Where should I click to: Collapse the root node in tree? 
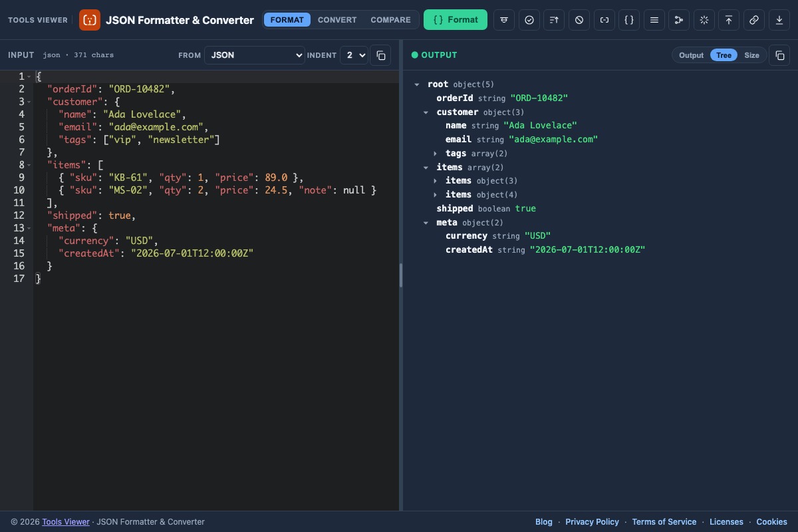pyautogui.click(x=417, y=84)
